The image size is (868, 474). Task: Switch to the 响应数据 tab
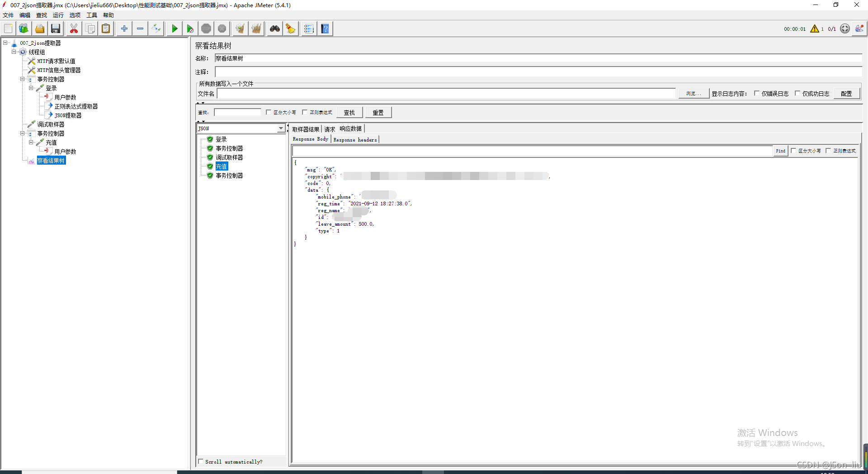coord(351,129)
